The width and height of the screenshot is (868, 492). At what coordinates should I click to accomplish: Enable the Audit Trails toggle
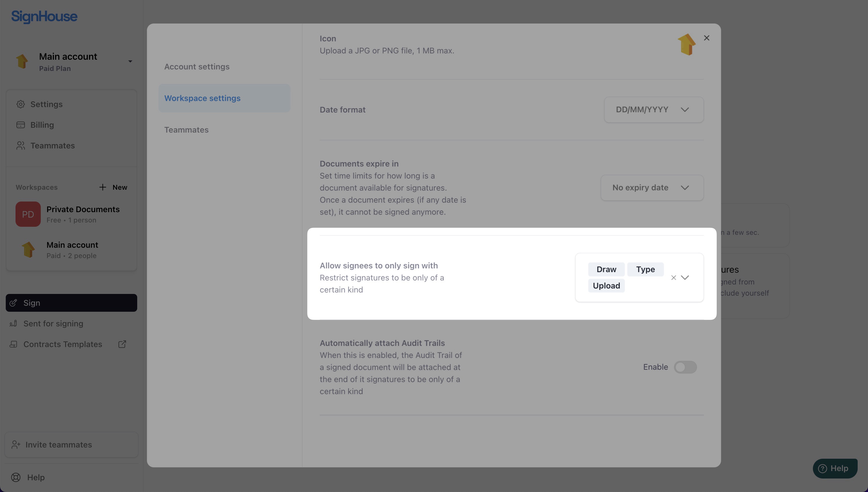(685, 367)
